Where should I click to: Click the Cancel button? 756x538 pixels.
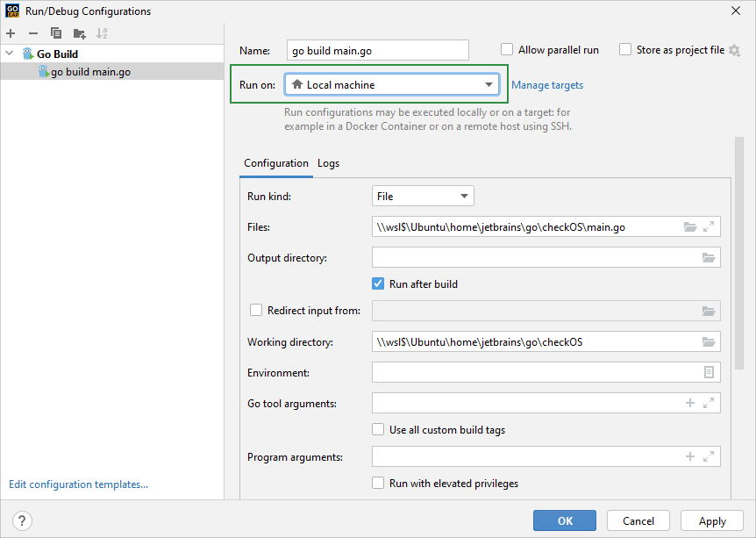[638, 520]
